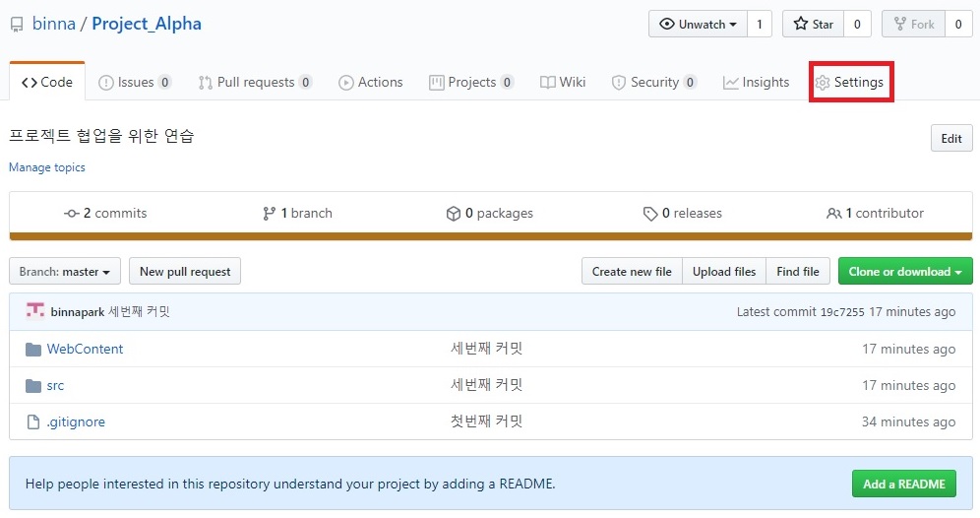Click the code brackets icon on Code tab

(30, 83)
